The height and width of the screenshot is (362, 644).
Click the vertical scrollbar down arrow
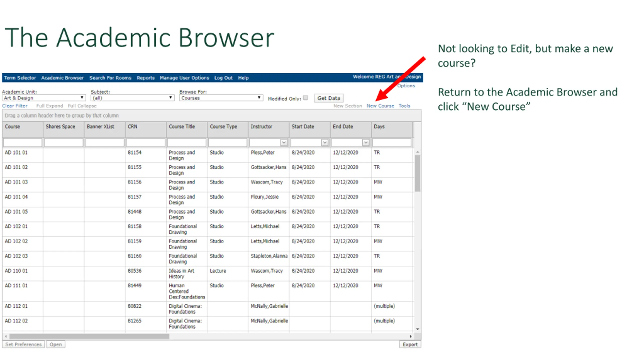(x=418, y=329)
